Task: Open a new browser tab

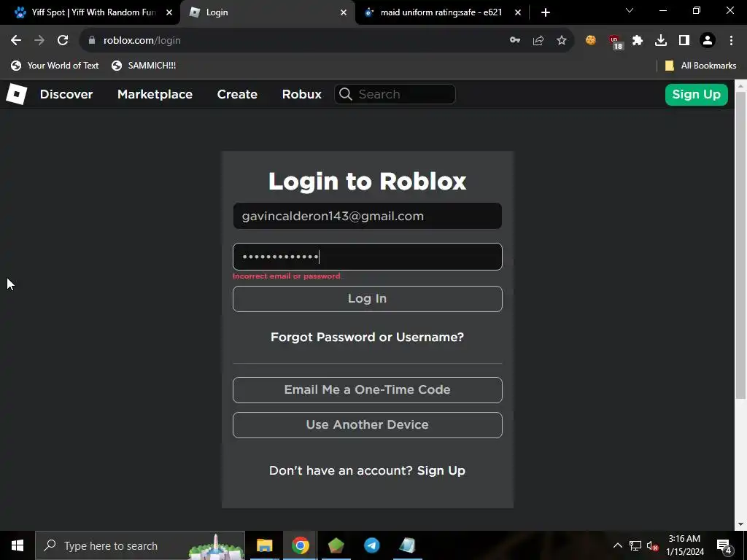Action: coord(546,12)
